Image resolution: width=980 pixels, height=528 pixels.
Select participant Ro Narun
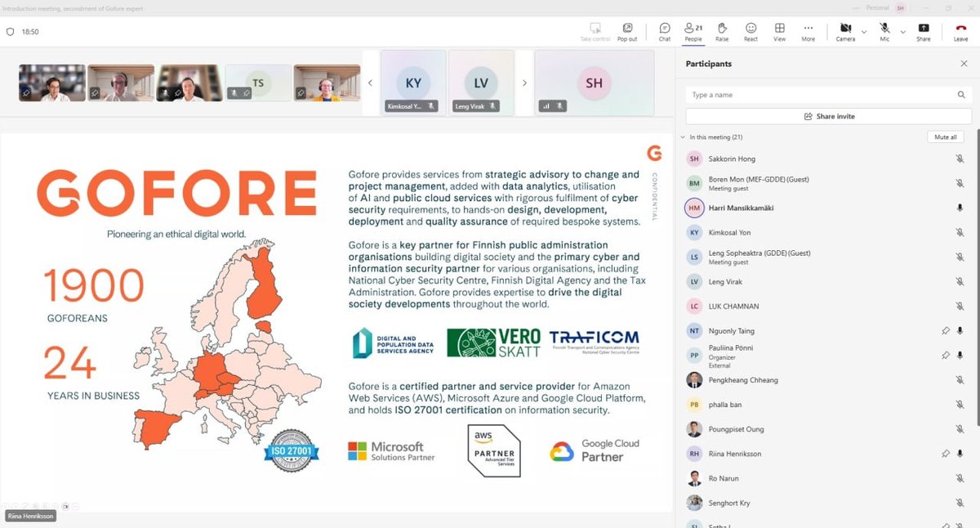coord(825,478)
